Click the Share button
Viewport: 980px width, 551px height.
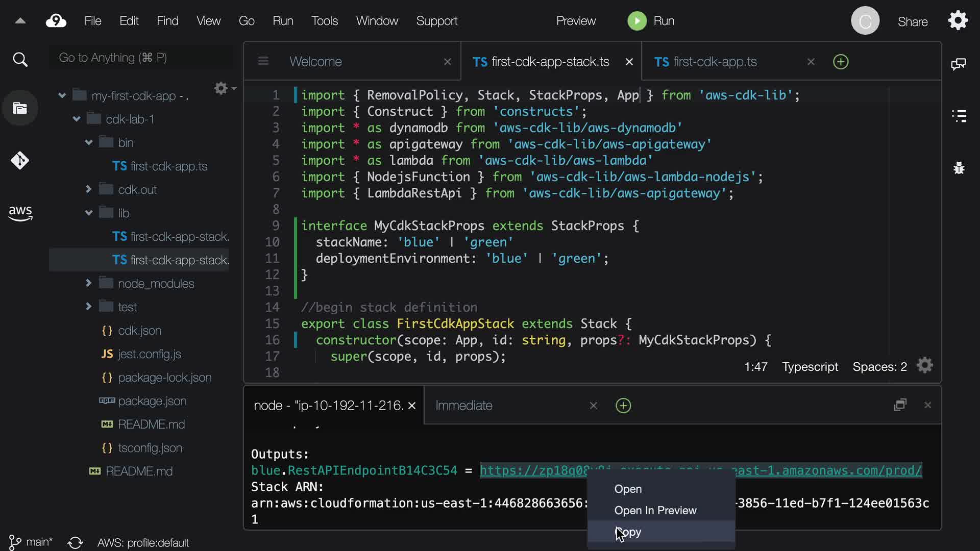tap(912, 21)
